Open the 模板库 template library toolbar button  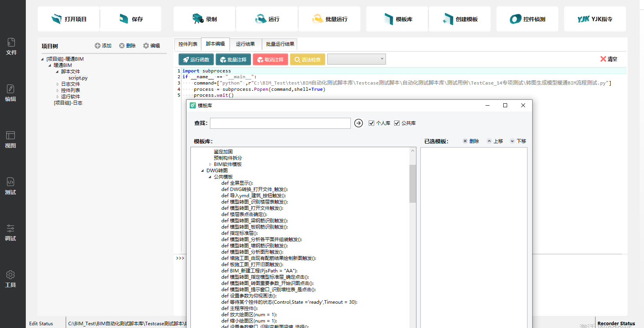pyautogui.click(x=397, y=19)
